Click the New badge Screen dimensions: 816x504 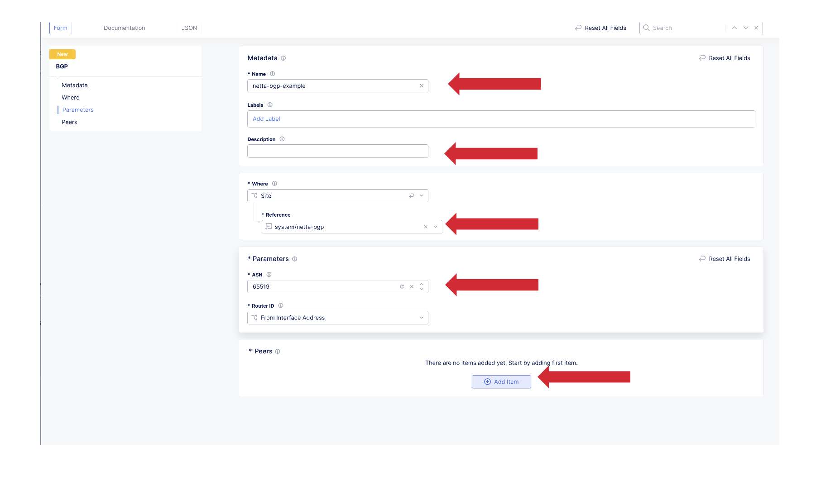pos(62,54)
